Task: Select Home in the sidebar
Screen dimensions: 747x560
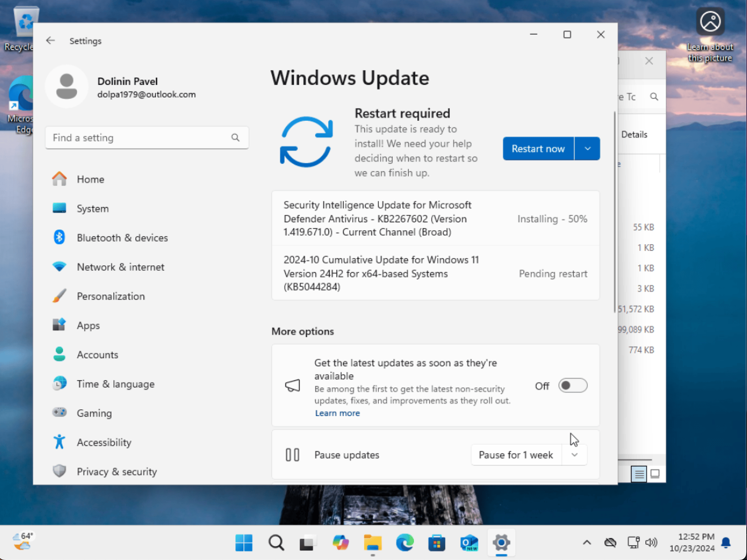Action: (90, 179)
